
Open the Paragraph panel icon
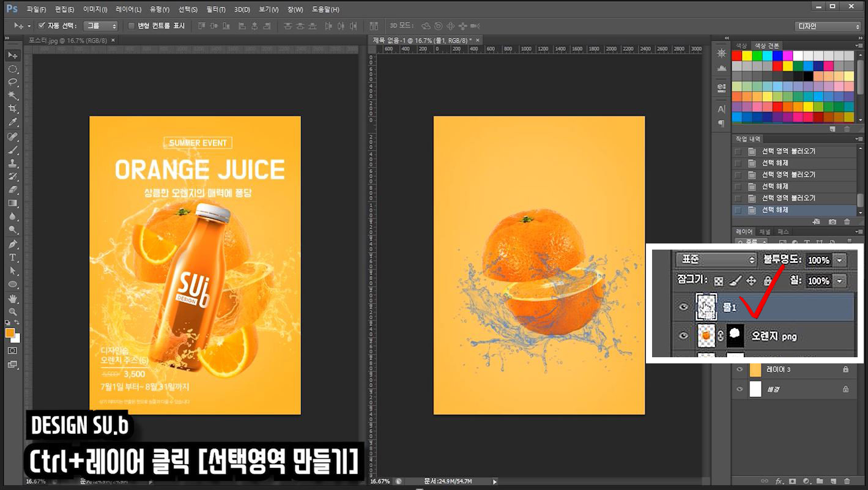coord(721,123)
